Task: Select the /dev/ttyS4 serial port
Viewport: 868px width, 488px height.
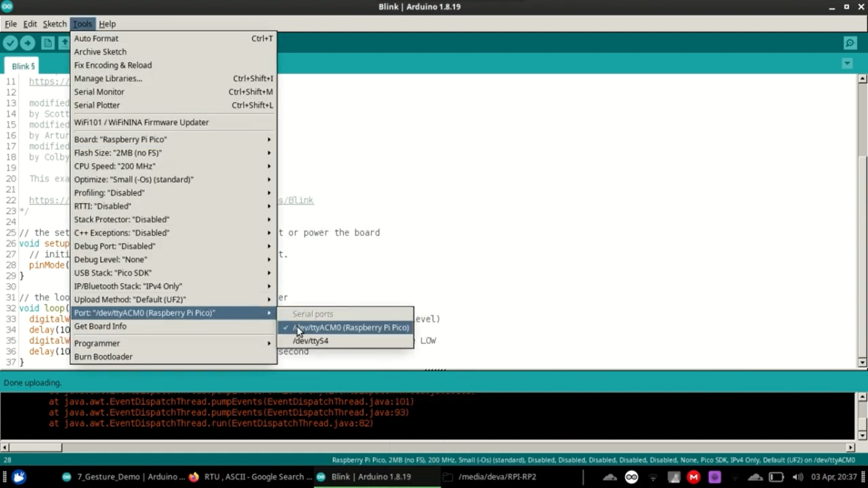Action: pyautogui.click(x=346, y=341)
